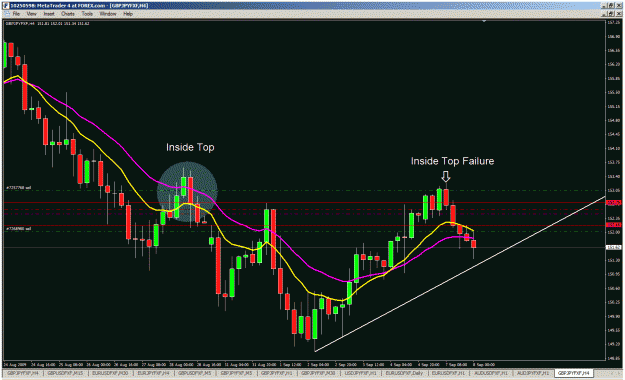Open the Tools menu
This screenshot has height=380, width=625.
87,14
